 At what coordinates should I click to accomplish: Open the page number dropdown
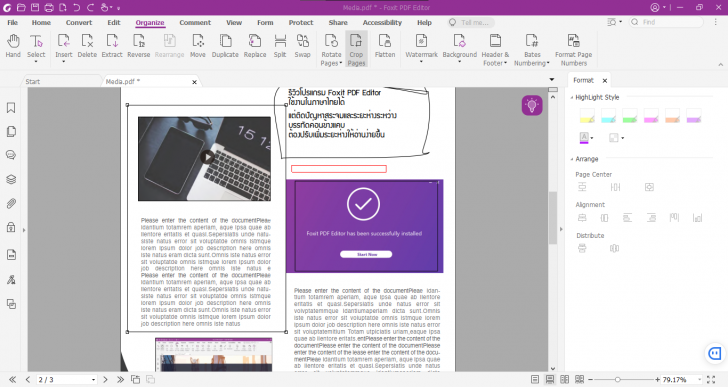pos(93,380)
